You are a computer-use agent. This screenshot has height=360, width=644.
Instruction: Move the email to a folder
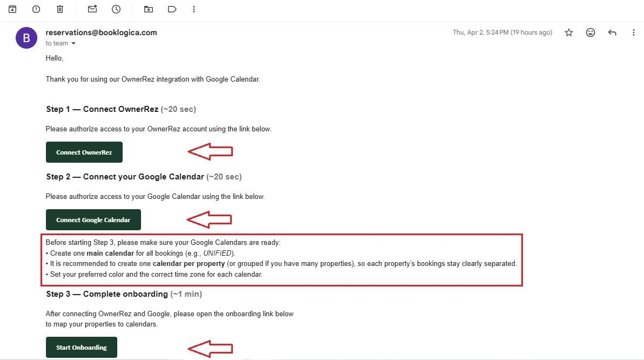coord(148,9)
